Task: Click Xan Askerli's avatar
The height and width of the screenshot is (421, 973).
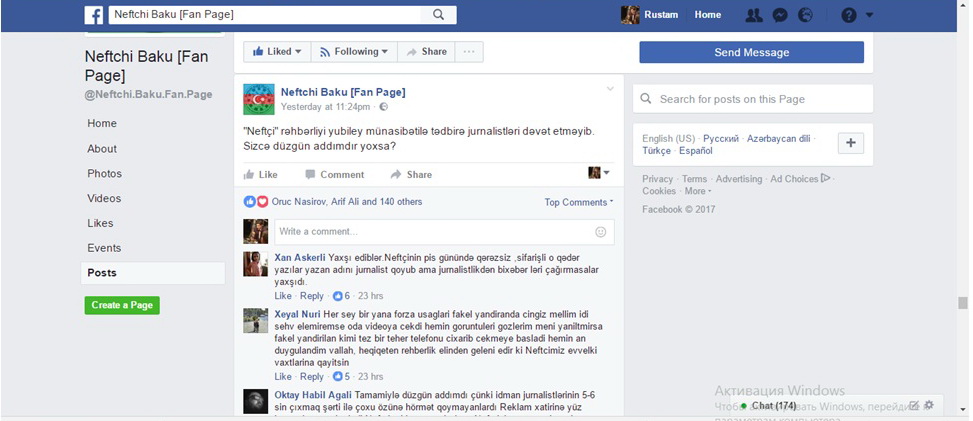Action: pyautogui.click(x=256, y=264)
